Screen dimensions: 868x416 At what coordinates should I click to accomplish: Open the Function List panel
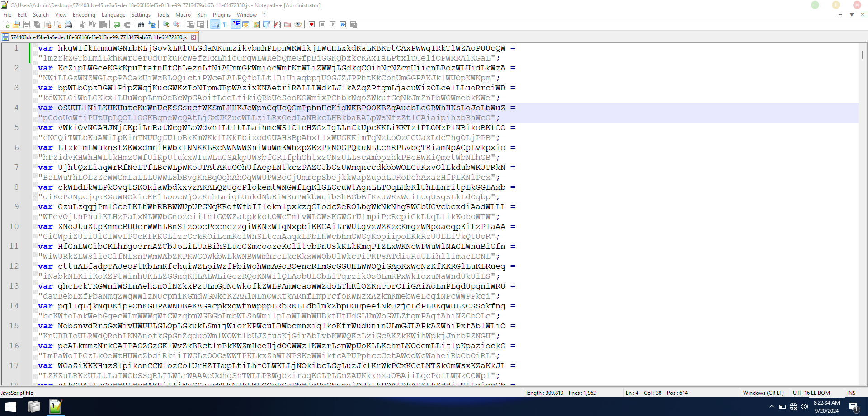coord(277,24)
